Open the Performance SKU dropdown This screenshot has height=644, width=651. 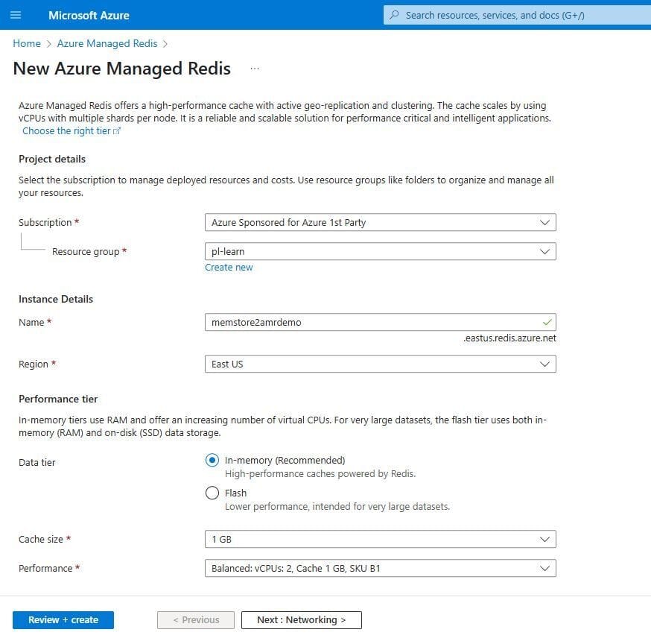(x=380, y=568)
